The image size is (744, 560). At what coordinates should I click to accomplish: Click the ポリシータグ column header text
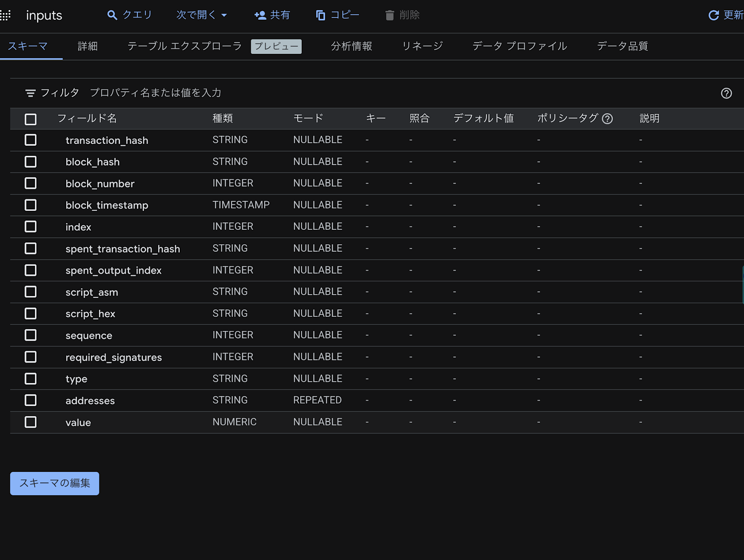[568, 119]
